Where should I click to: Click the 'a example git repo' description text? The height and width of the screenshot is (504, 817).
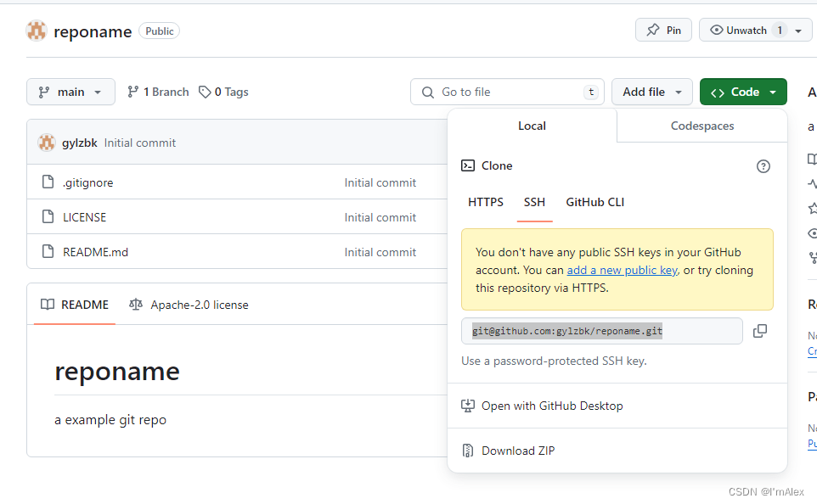click(110, 420)
